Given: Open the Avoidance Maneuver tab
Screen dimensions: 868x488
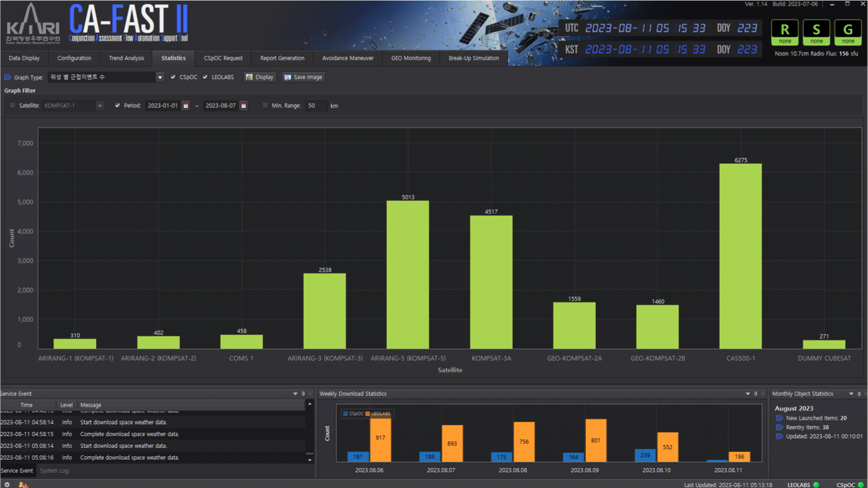Looking at the screenshot, I should click(x=348, y=58).
